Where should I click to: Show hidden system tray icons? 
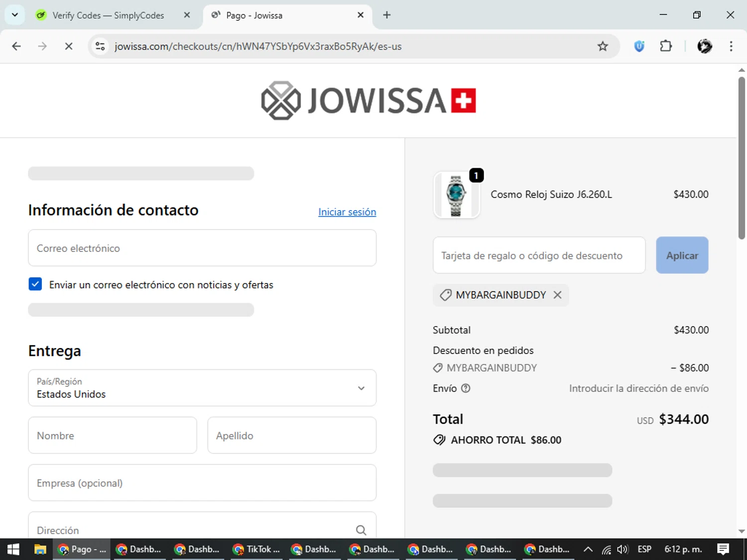click(588, 549)
